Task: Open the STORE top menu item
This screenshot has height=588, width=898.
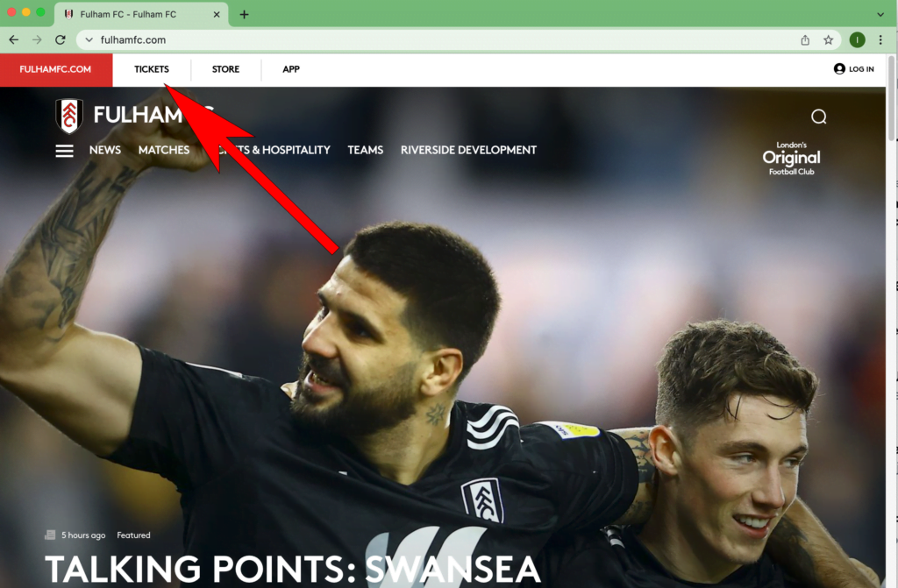Action: (x=225, y=69)
